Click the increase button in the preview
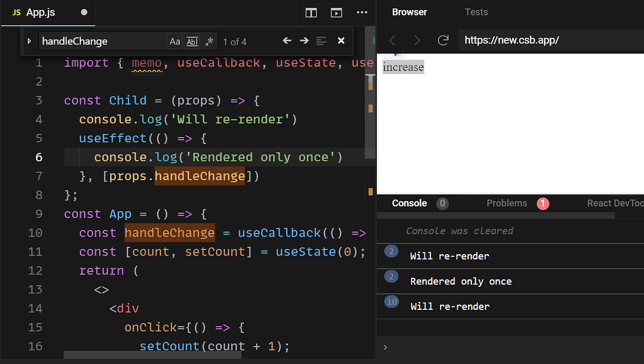 click(403, 67)
